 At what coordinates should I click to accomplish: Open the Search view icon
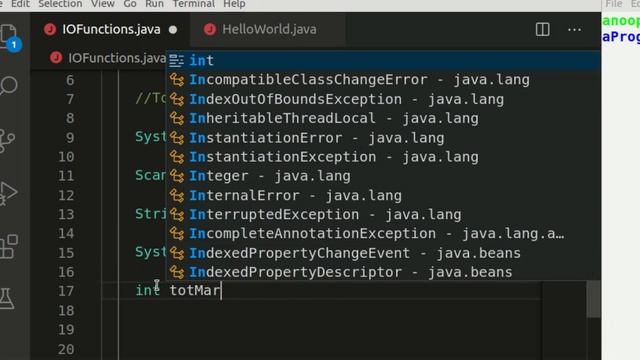coord(8,86)
